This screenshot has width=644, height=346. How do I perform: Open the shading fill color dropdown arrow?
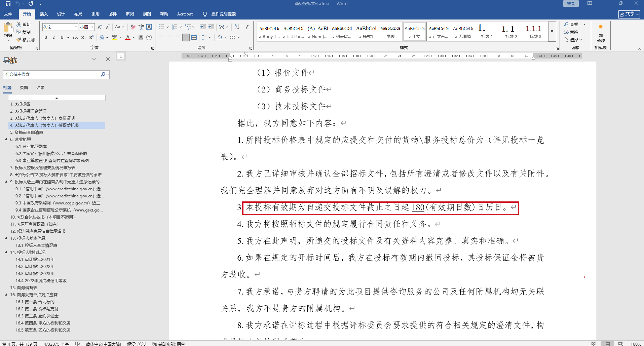[225, 37]
